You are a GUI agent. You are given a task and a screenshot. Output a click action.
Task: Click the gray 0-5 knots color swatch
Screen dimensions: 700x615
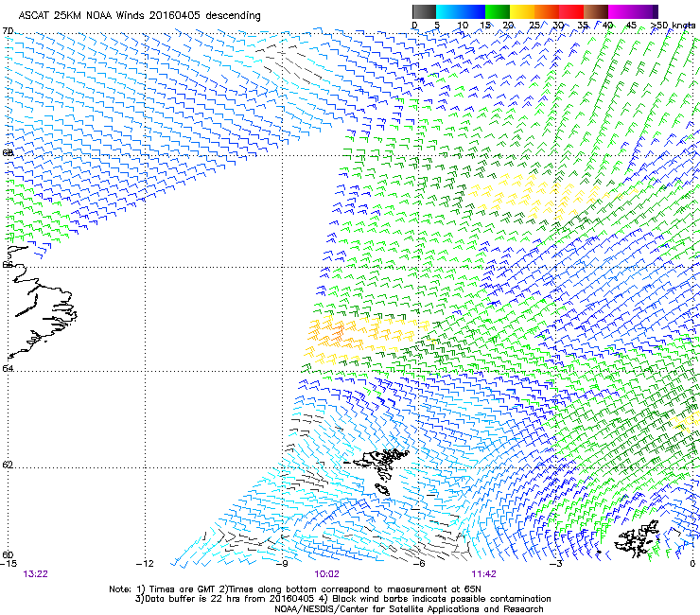424,11
